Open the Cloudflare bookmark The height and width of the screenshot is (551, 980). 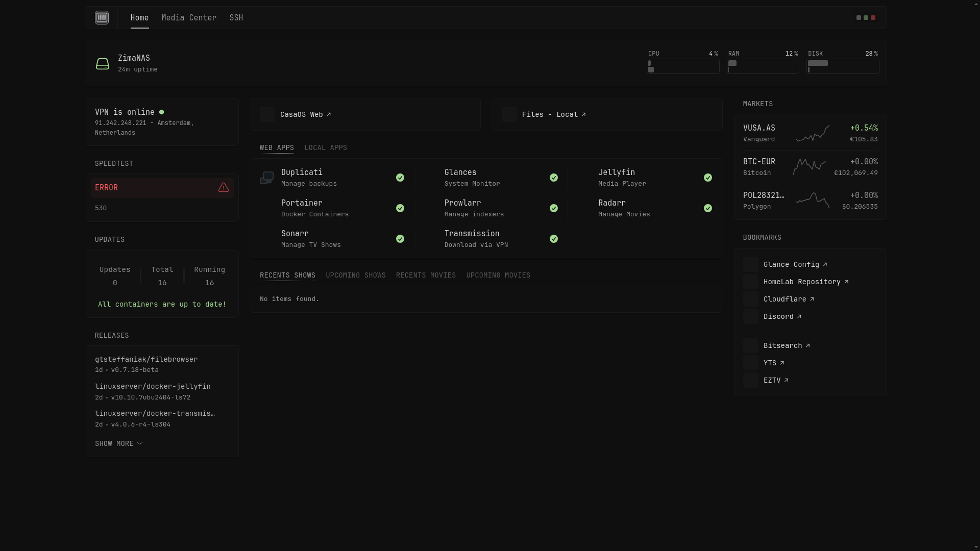click(789, 299)
